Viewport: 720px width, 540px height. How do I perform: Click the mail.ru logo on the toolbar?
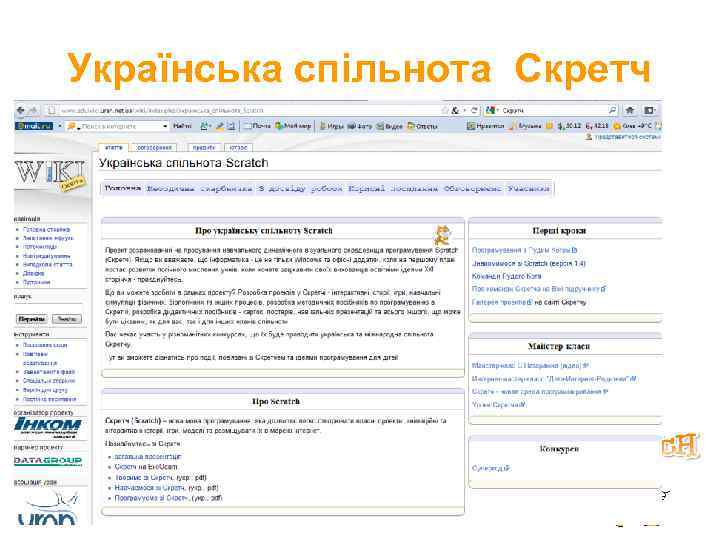[34, 126]
